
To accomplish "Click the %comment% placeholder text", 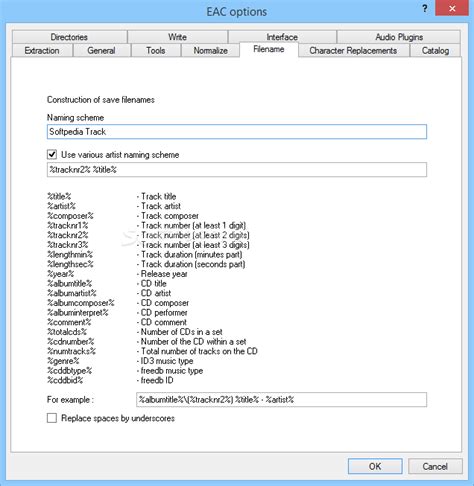I will click(x=69, y=322).
